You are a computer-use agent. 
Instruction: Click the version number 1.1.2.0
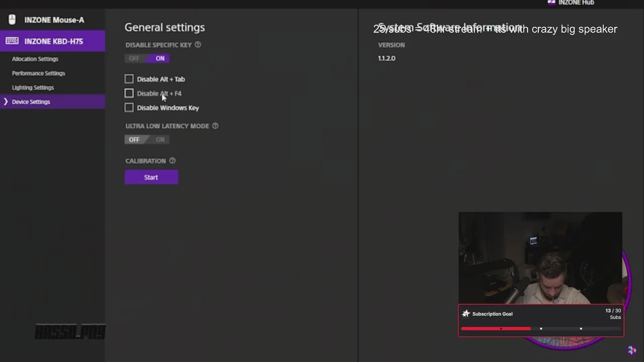[x=387, y=58]
